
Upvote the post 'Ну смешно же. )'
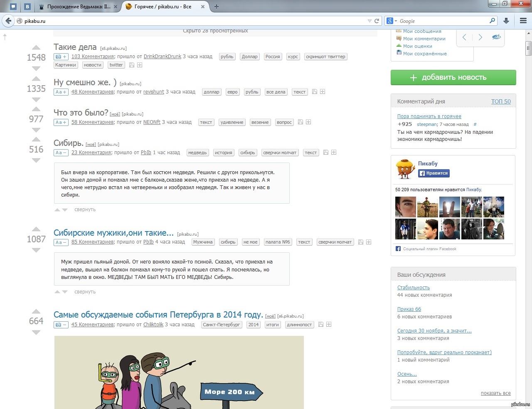click(36, 79)
